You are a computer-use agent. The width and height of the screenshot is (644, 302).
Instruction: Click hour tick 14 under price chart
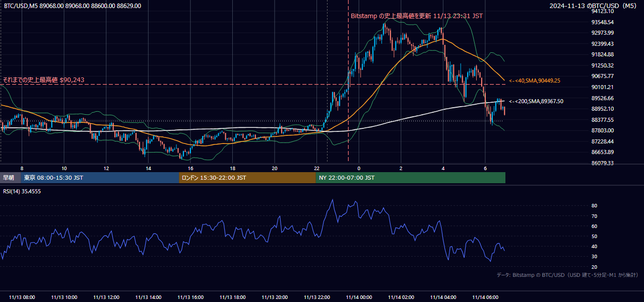point(148,168)
